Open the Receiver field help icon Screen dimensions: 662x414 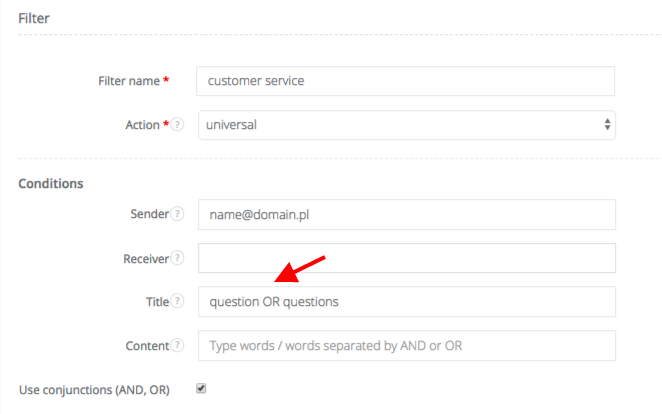(x=178, y=258)
